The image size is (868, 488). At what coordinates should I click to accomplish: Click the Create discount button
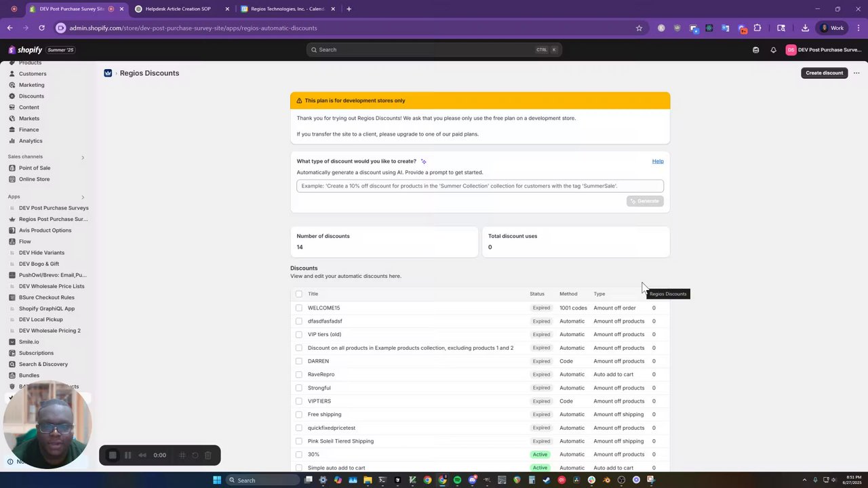(x=824, y=73)
